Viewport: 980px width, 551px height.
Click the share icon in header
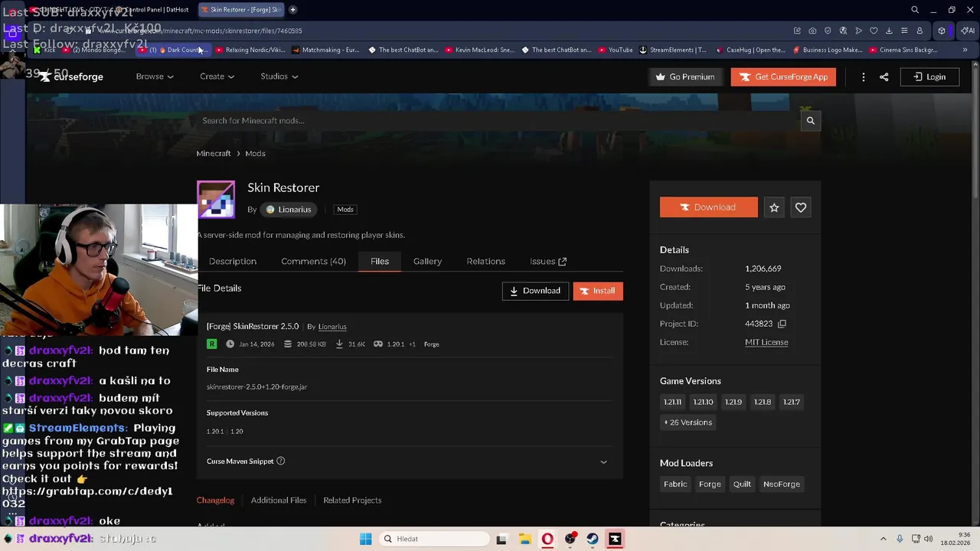[x=884, y=77]
